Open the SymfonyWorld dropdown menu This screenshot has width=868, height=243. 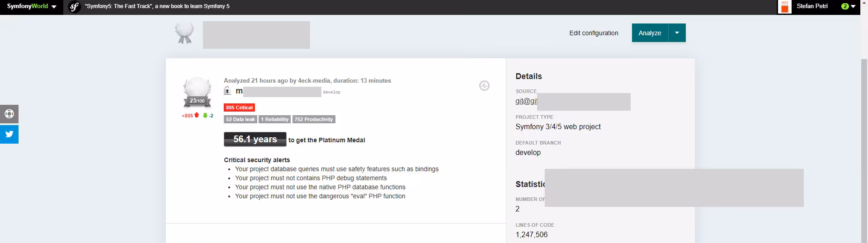(x=32, y=7)
